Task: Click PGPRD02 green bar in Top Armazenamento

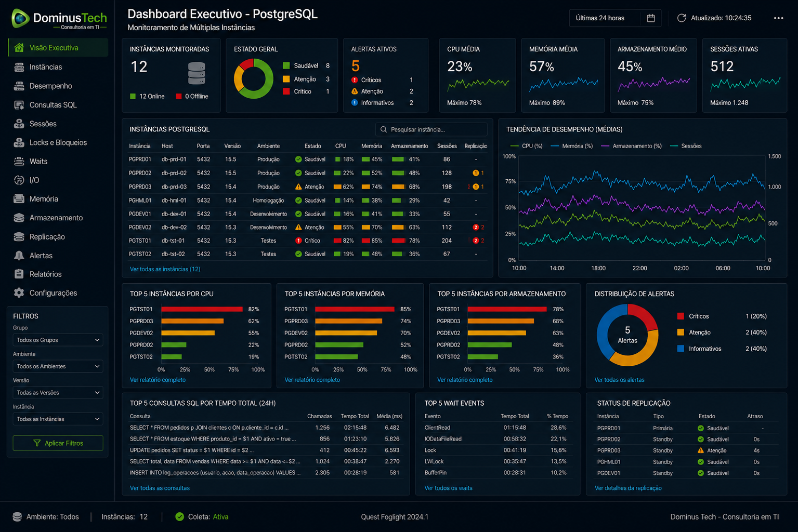Action: tap(489, 345)
